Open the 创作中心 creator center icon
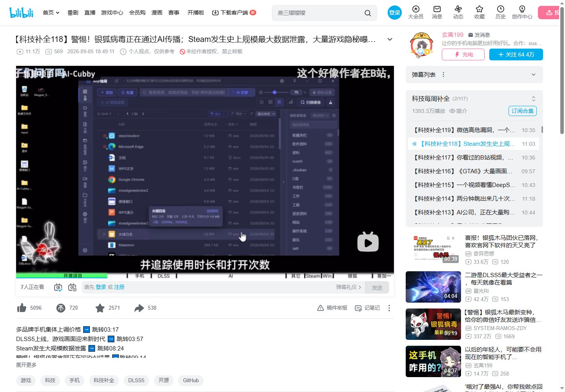Image resolution: width=565 pixels, height=392 pixels. 522,13
